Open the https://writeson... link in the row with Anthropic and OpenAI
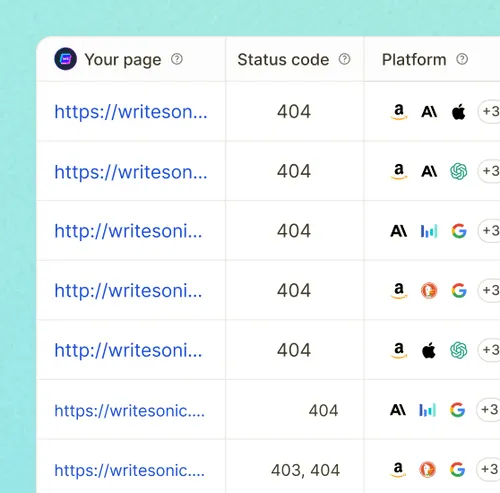The width and height of the screenshot is (500, 493). pyautogui.click(x=131, y=171)
